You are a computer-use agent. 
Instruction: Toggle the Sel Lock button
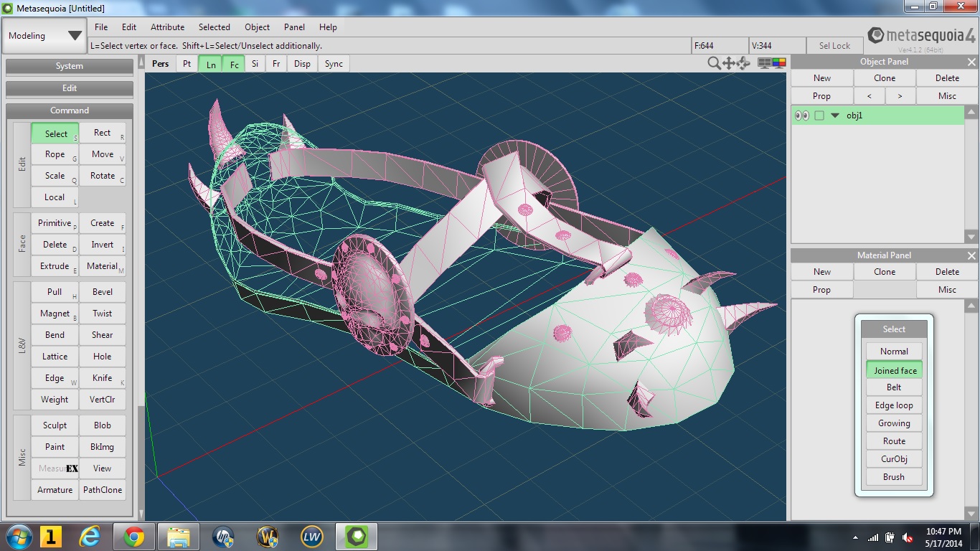pyautogui.click(x=834, y=46)
